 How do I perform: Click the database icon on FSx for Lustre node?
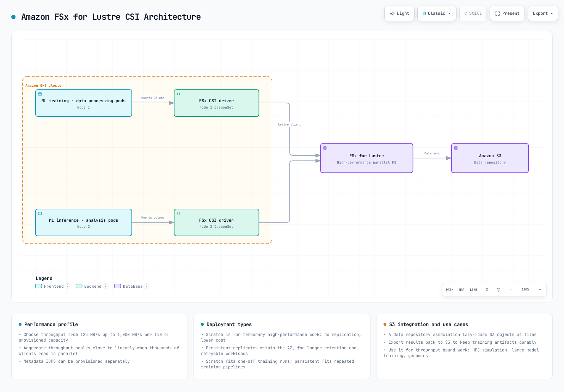(325, 148)
